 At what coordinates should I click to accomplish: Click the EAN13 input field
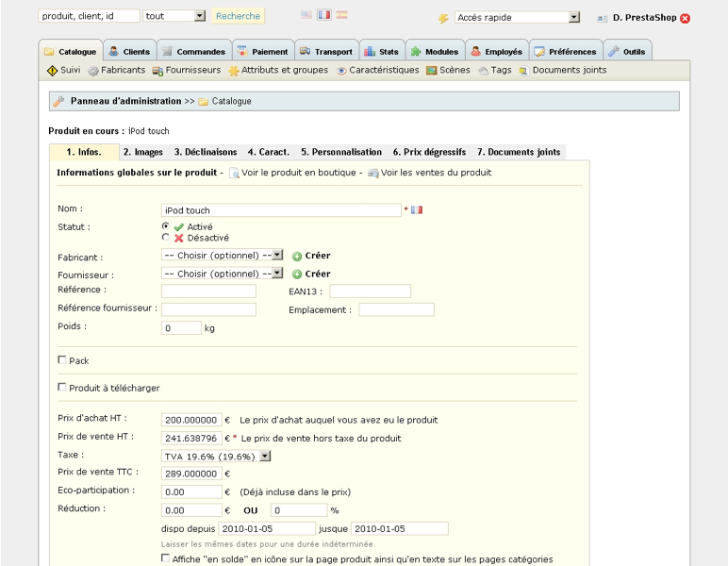(x=370, y=291)
